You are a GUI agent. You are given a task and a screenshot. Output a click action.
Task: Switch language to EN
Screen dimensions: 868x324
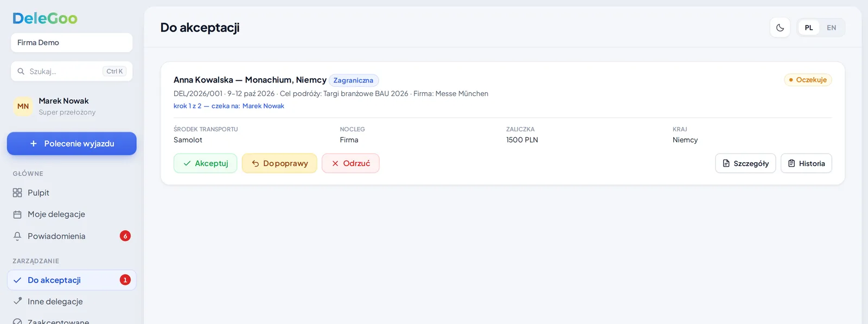point(831,28)
